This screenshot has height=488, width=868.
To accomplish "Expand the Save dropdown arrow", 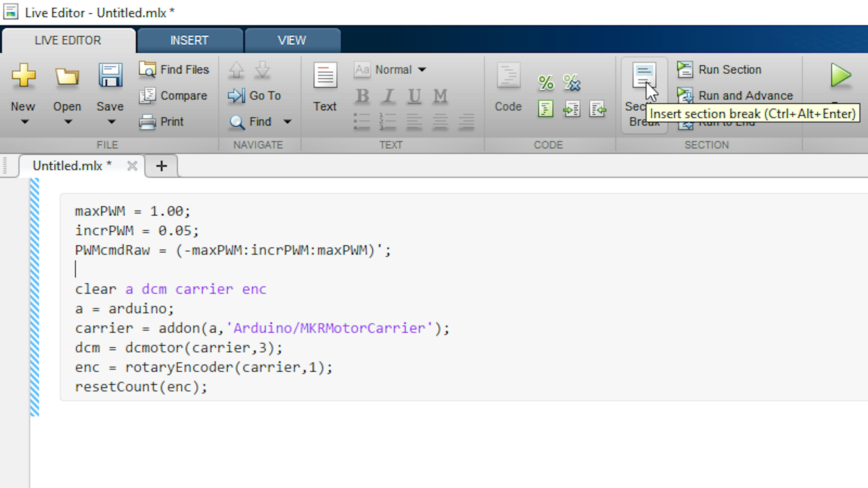I will click(x=112, y=122).
